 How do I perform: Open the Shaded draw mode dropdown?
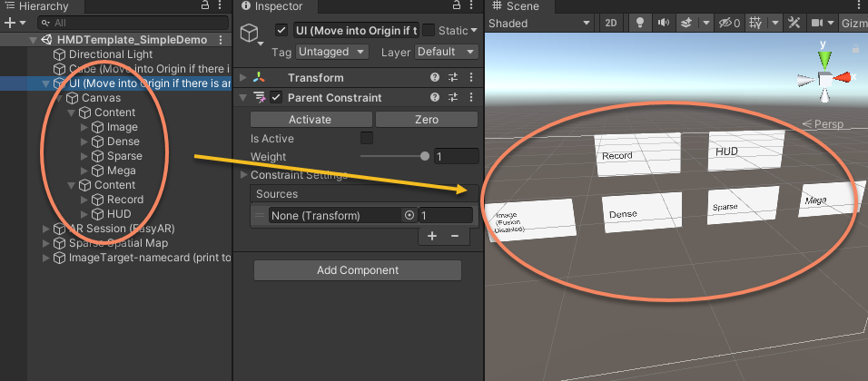(539, 24)
